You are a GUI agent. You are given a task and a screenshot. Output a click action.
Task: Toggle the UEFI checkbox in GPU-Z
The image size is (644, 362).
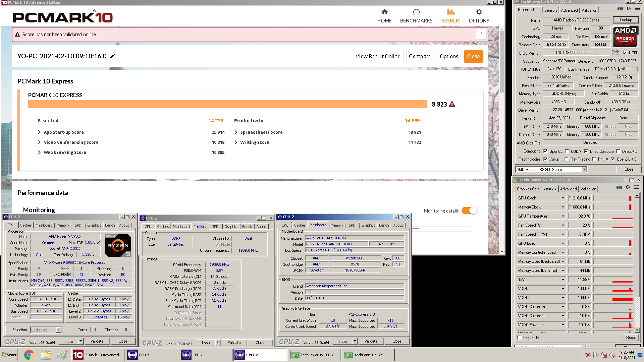click(x=625, y=53)
